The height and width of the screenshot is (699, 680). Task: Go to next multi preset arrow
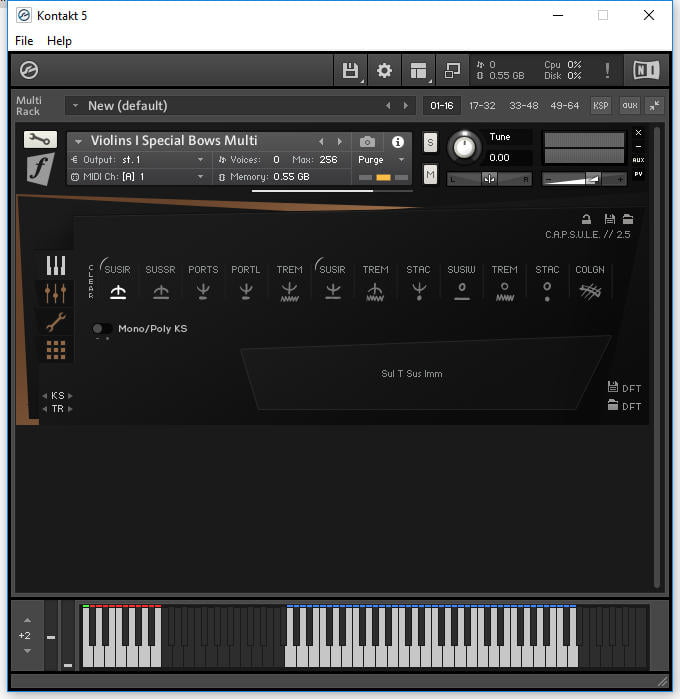405,106
